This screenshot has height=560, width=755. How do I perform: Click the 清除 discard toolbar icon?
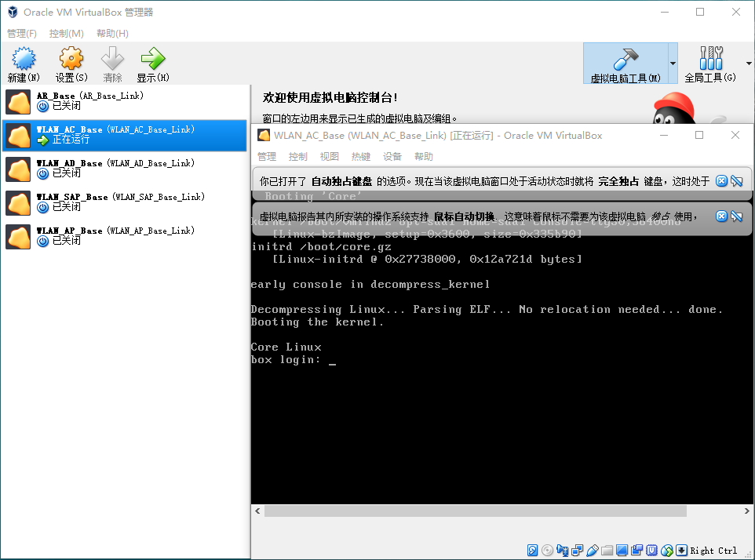[112, 64]
